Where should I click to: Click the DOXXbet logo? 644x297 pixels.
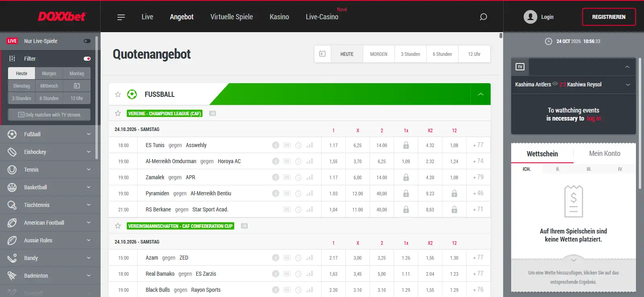pos(62,16)
